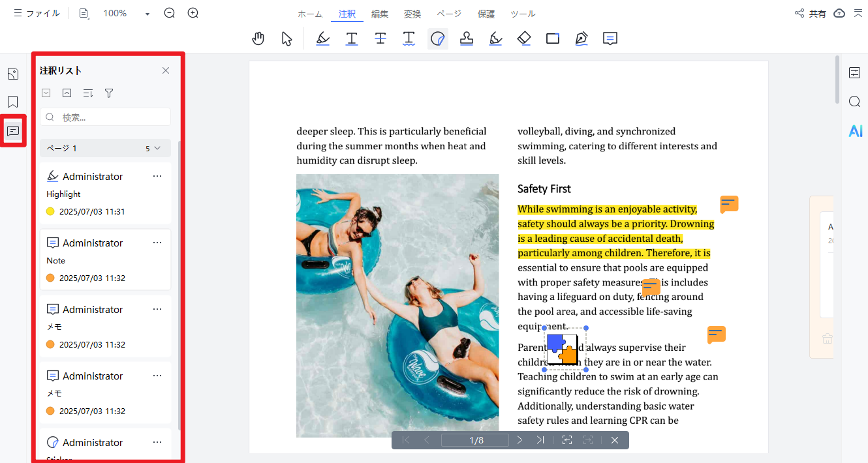
Task: Select the area highlight tool
Action: pos(496,38)
